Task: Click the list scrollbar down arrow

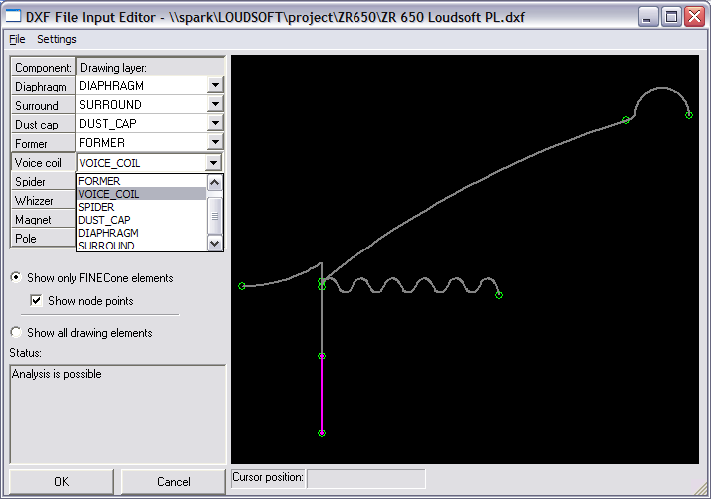Action: (x=214, y=243)
